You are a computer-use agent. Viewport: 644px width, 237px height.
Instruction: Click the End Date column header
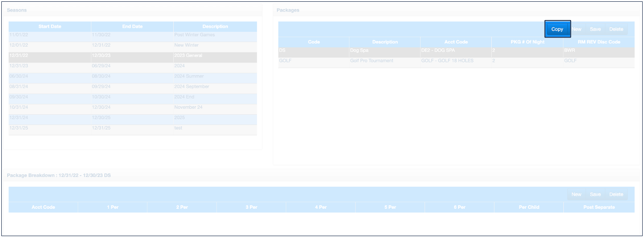pos(132,26)
